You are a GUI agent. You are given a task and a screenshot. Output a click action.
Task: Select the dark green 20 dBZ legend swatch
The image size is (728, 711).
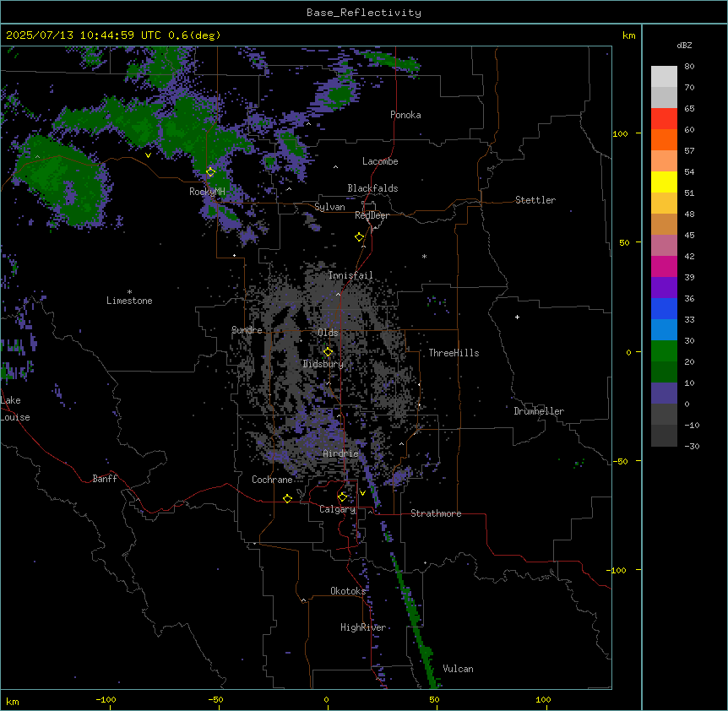(x=664, y=372)
